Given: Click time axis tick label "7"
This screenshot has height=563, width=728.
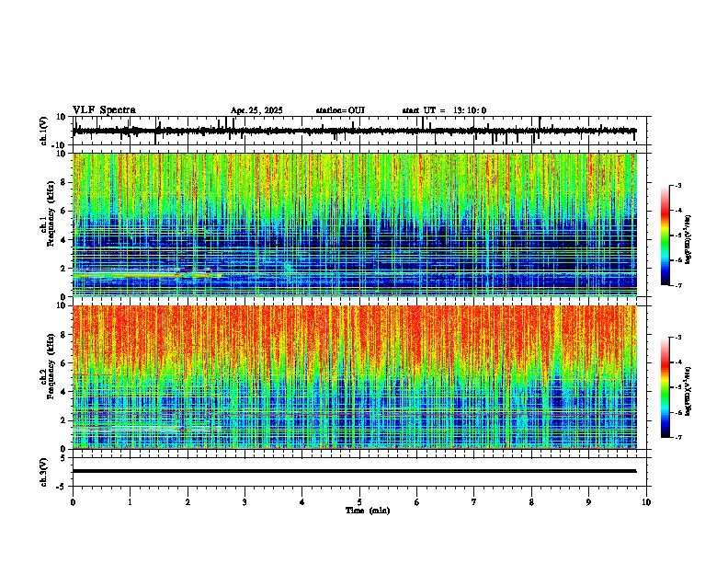Looking at the screenshot, I should pyautogui.click(x=474, y=502).
